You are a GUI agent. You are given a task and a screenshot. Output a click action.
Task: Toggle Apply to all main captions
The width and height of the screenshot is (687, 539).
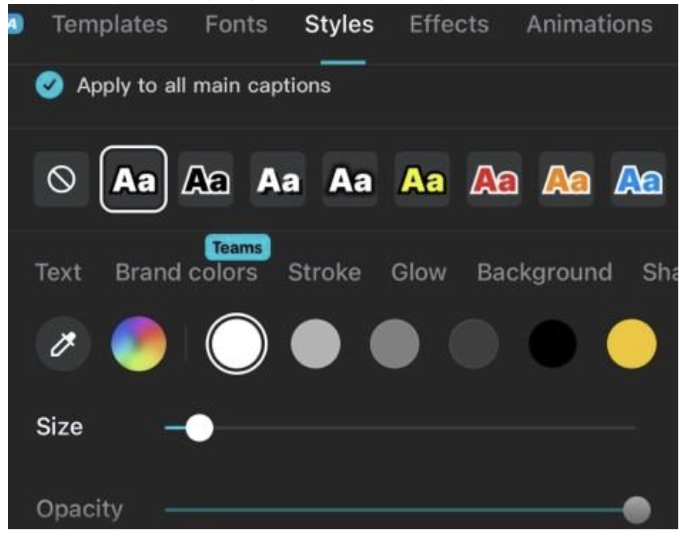coord(47,86)
